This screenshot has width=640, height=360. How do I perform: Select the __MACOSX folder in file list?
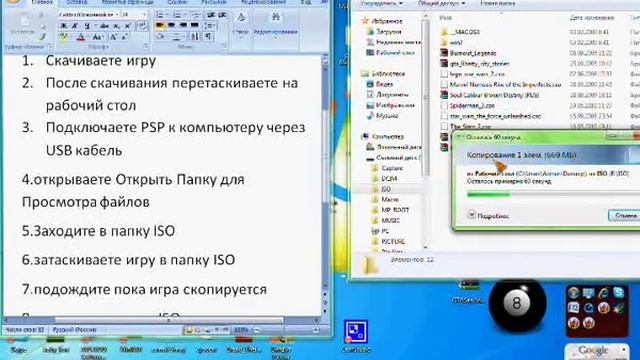point(460,32)
